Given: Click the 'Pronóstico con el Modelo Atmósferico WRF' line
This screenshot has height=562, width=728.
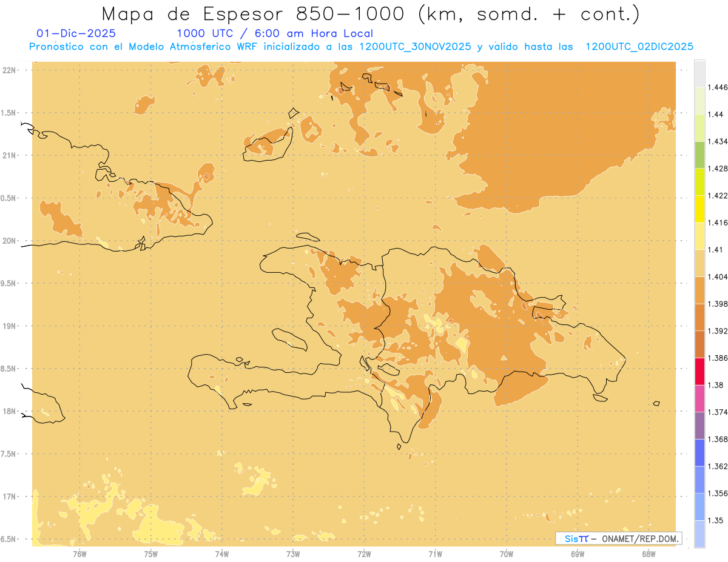Looking at the screenshot, I should click(x=361, y=47).
